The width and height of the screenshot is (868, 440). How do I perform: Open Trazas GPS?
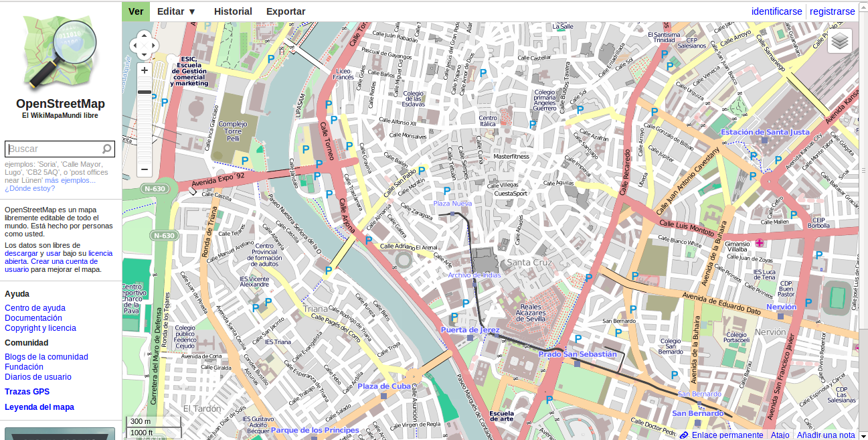pos(27,392)
